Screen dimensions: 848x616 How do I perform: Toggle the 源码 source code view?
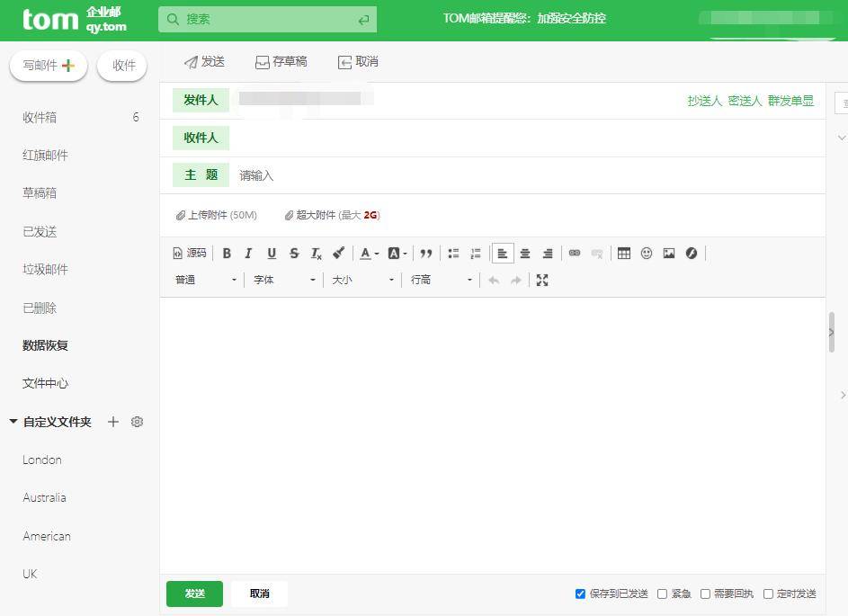coord(190,253)
